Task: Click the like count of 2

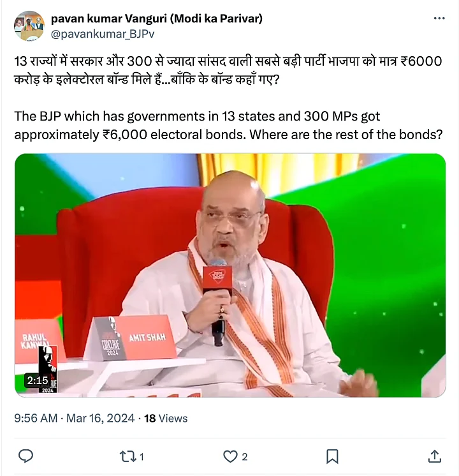Action: 245,457
